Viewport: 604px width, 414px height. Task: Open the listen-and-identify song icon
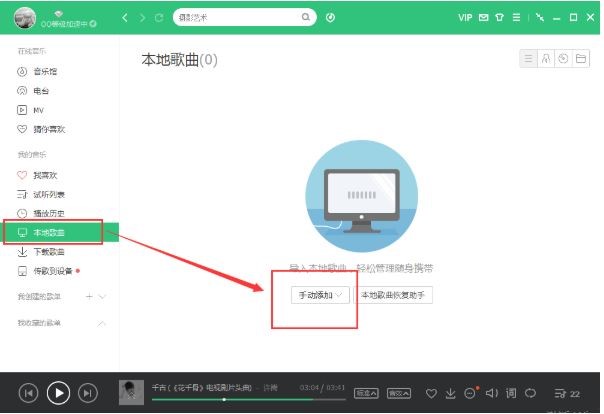[x=331, y=17]
